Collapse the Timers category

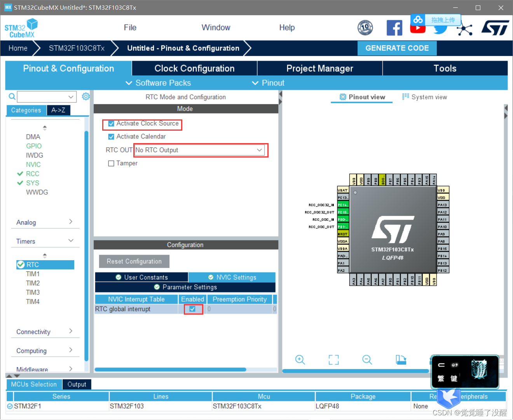click(x=45, y=241)
